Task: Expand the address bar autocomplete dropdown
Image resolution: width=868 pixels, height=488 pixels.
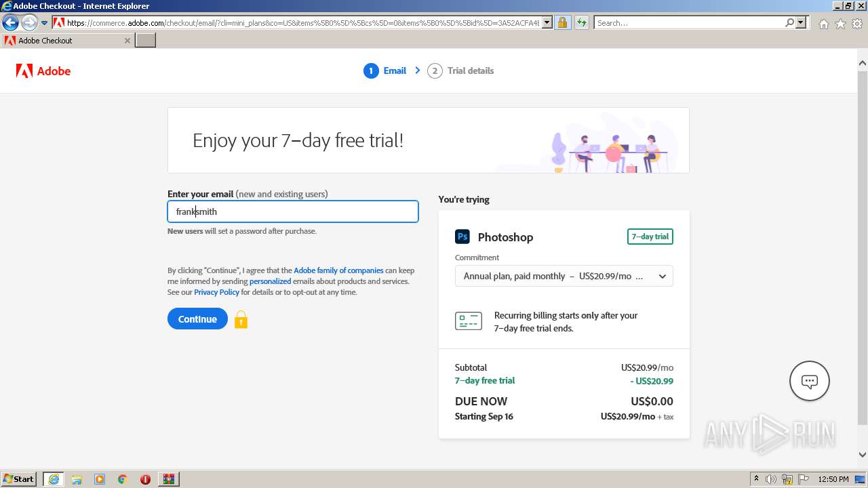Action: pyautogui.click(x=547, y=22)
